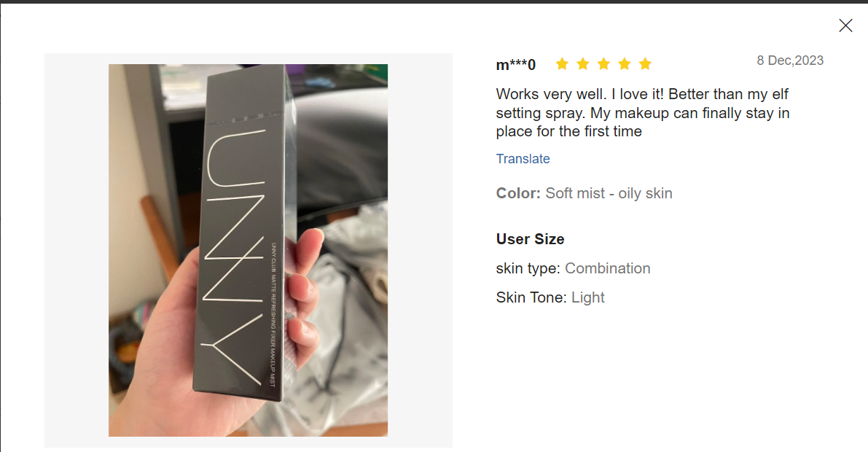This screenshot has width=868, height=452.
Task: Select the fourth yellow rating star
Action: [x=625, y=64]
